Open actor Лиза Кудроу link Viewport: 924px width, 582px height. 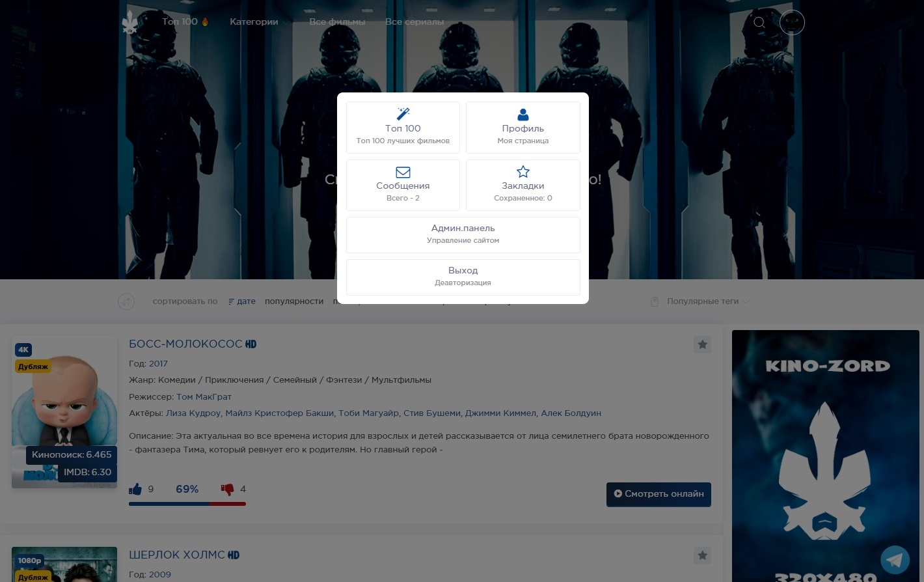pyautogui.click(x=193, y=413)
